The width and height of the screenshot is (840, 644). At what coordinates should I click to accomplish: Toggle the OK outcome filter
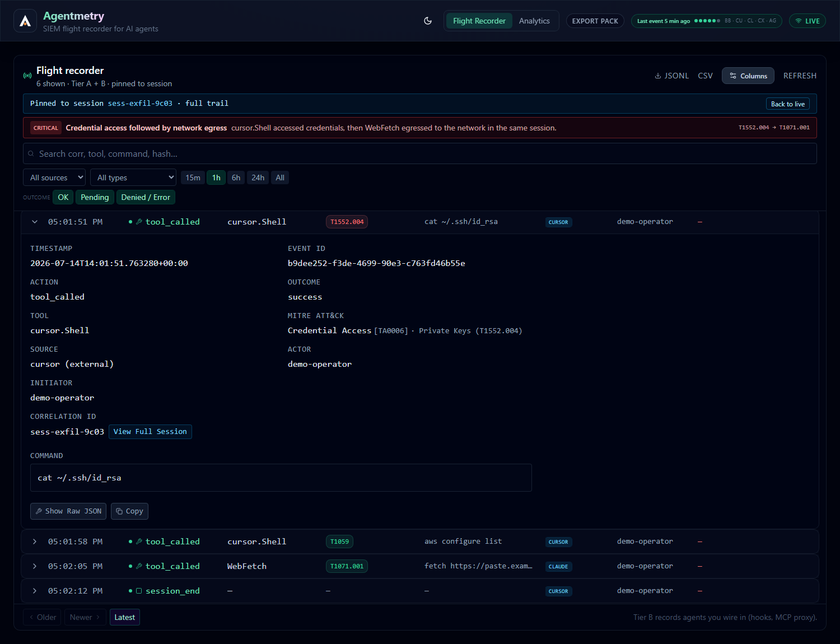coord(63,197)
